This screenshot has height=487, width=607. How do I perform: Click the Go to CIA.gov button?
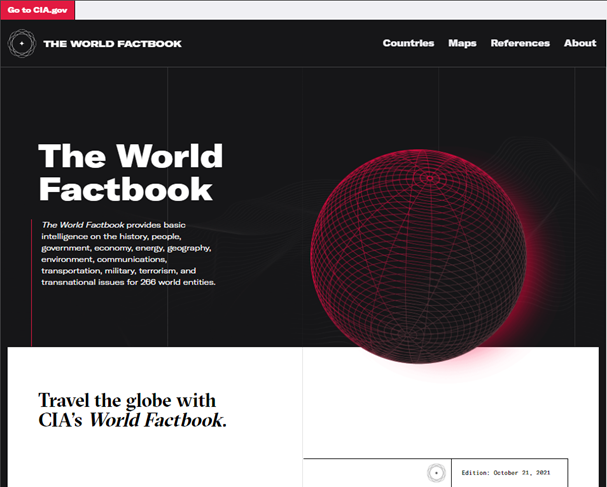[x=38, y=10]
